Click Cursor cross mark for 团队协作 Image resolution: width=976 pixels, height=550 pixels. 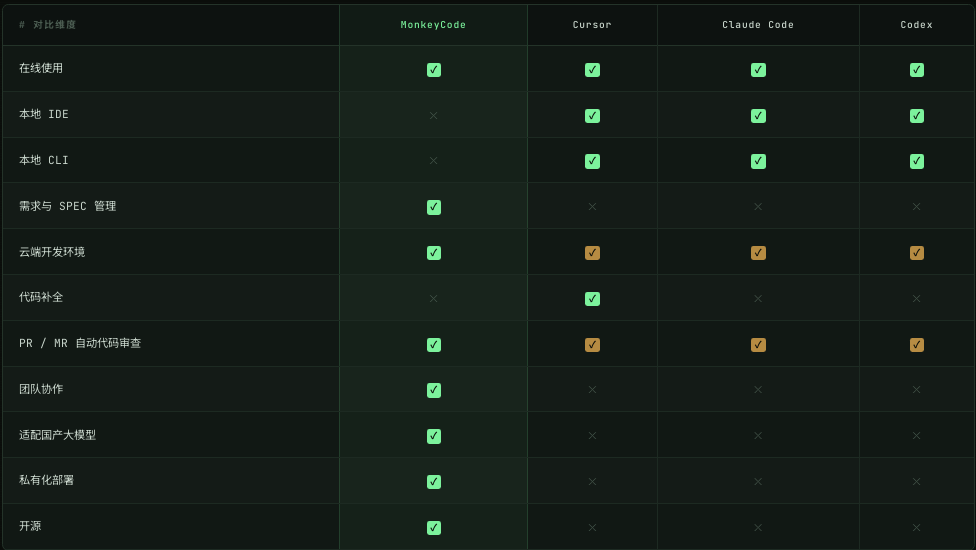(x=592, y=389)
